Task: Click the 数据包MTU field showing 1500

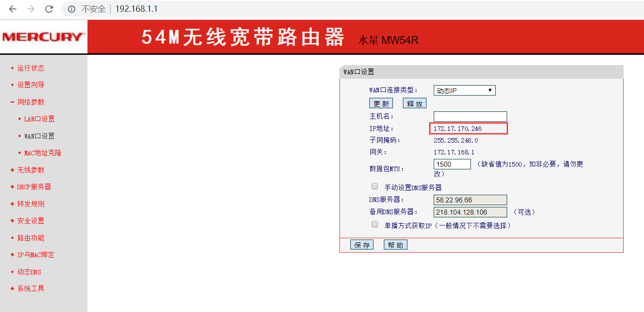Action: pos(452,164)
